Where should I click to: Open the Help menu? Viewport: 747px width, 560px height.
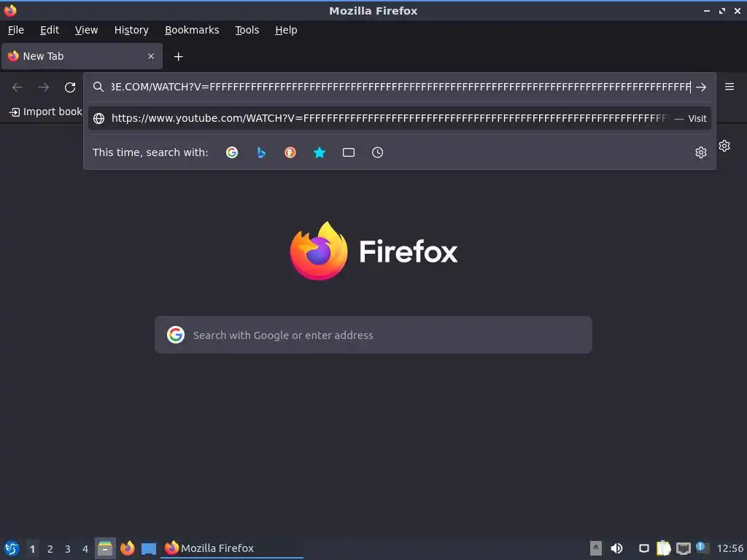286,30
